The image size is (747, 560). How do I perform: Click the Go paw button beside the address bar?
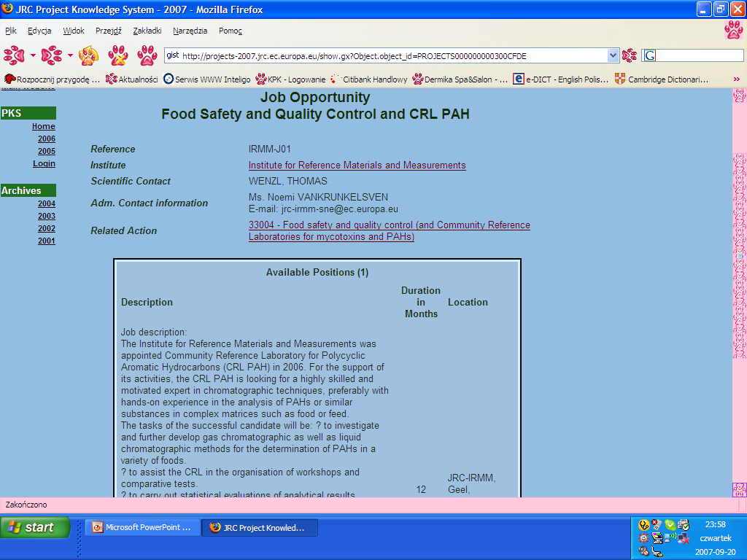pos(630,55)
